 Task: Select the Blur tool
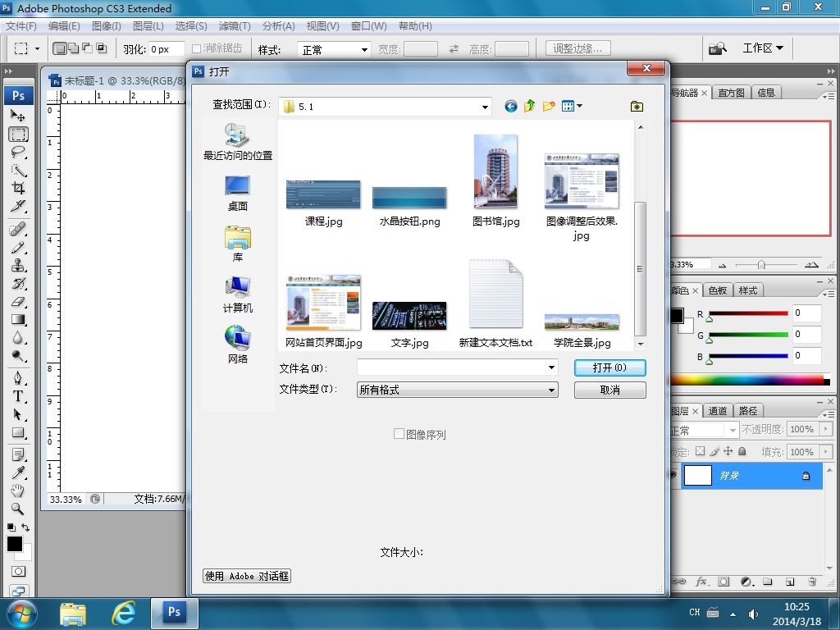18,338
